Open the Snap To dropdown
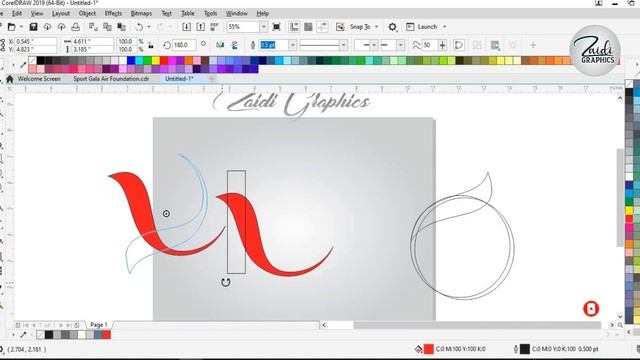The width and height of the screenshot is (640, 360). pos(377,27)
